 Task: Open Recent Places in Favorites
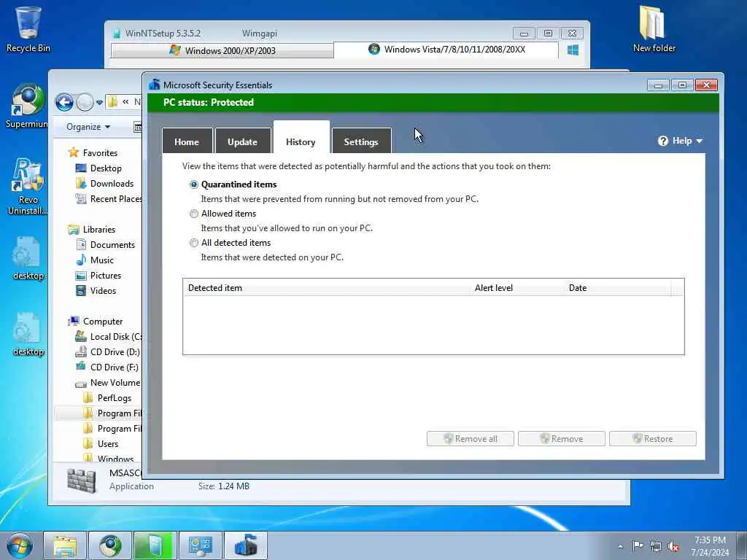click(x=109, y=198)
